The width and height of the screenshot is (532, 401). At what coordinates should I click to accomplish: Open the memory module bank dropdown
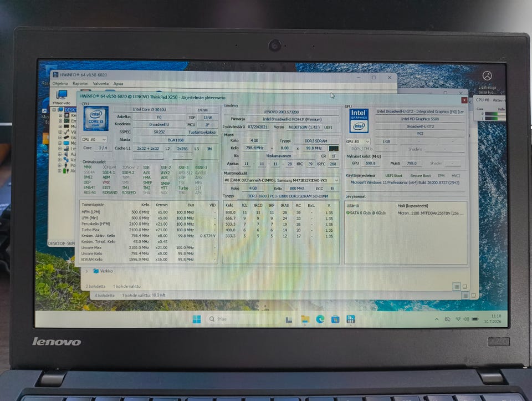[282, 180]
